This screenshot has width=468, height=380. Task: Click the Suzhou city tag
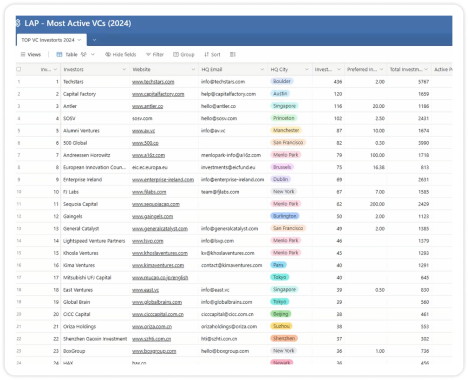coord(281,326)
